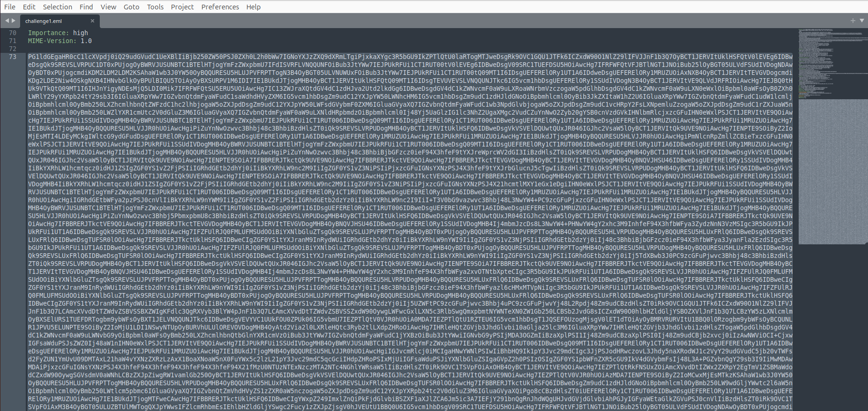
Task: Close the challenge1.eml tab
Action: click(x=92, y=21)
